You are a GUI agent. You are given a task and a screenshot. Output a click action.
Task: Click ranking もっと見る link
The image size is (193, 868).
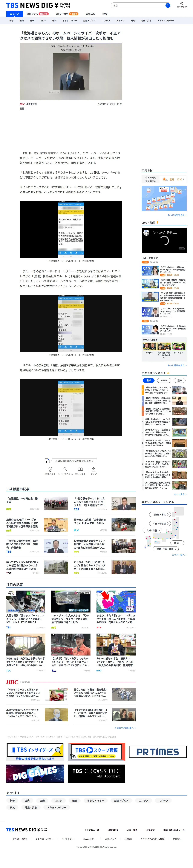pyautogui.click(x=180, y=494)
